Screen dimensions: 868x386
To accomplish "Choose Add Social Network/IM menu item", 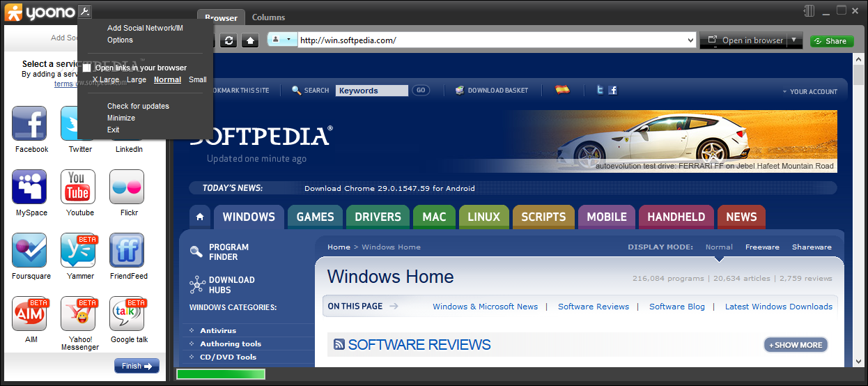I will tap(145, 28).
